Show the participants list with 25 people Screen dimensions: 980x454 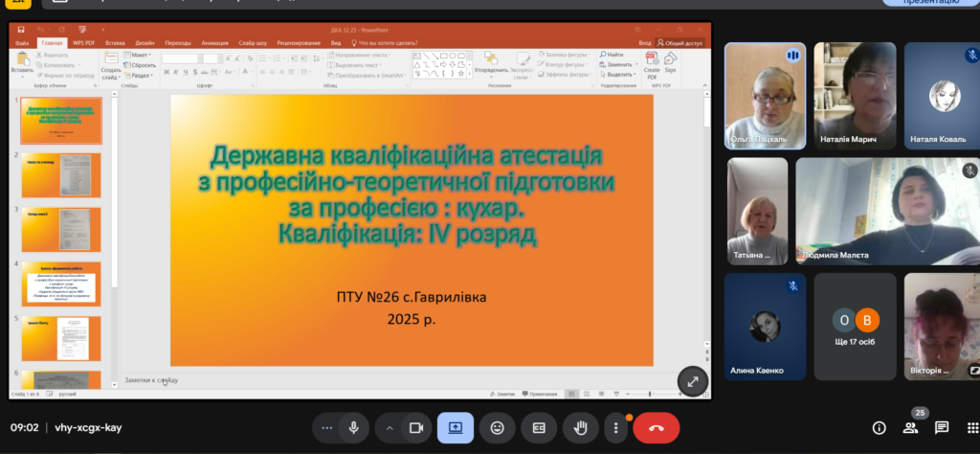910,427
